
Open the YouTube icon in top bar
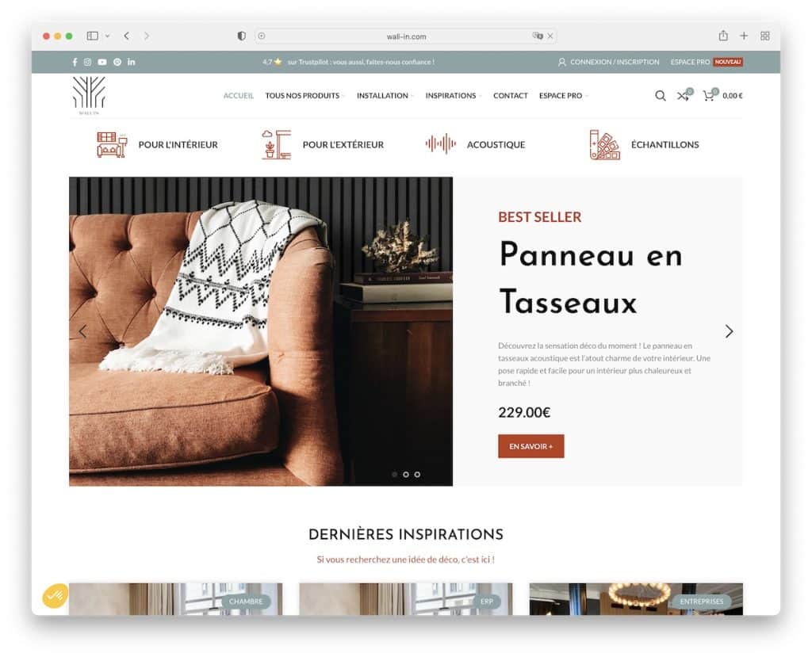click(x=102, y=62)
